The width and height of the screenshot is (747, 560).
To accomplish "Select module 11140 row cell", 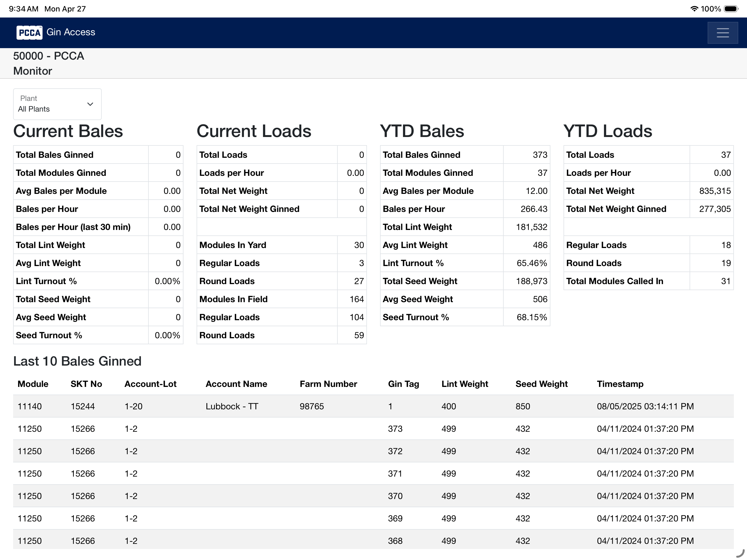I will pos(30,406).
